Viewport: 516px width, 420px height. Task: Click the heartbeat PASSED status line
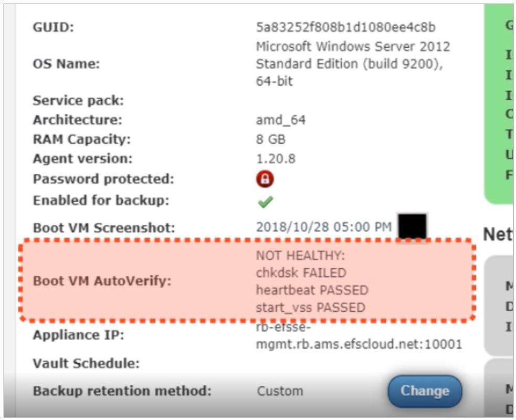312,290
